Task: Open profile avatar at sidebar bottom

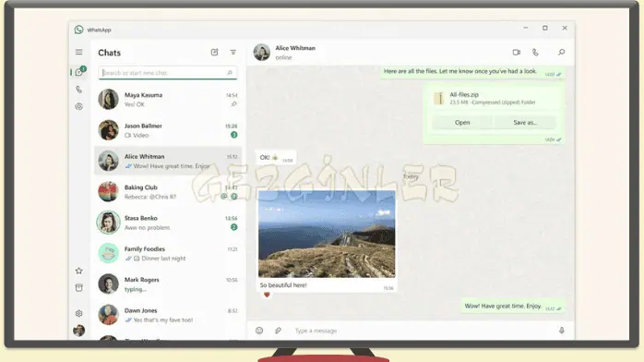Action: pos(78,330)
